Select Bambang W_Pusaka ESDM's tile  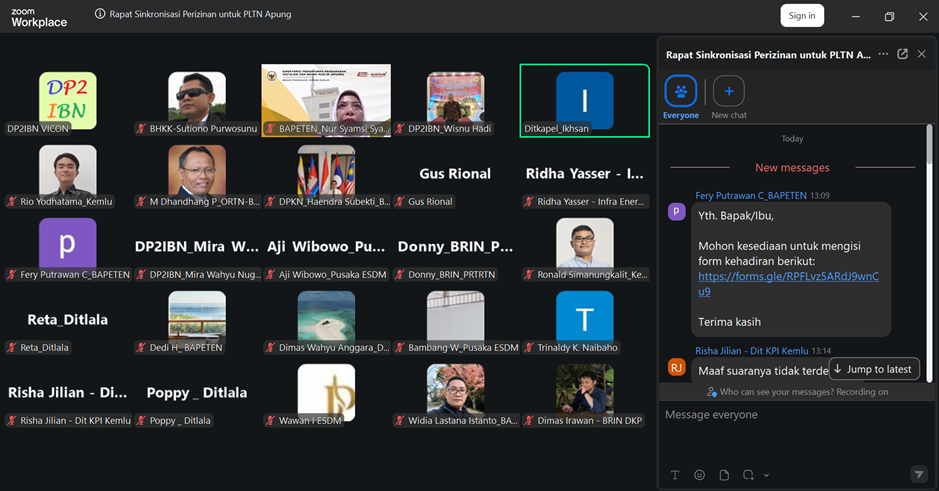coord(456,320)
